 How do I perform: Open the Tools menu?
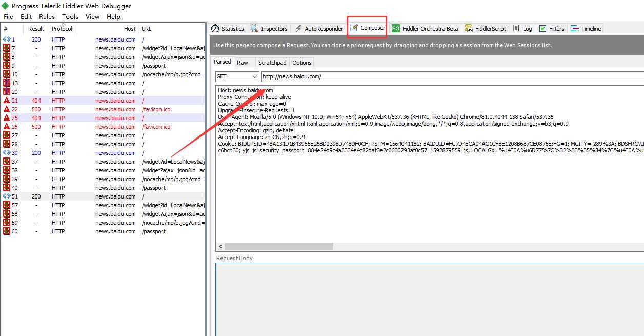coord(70,16)
